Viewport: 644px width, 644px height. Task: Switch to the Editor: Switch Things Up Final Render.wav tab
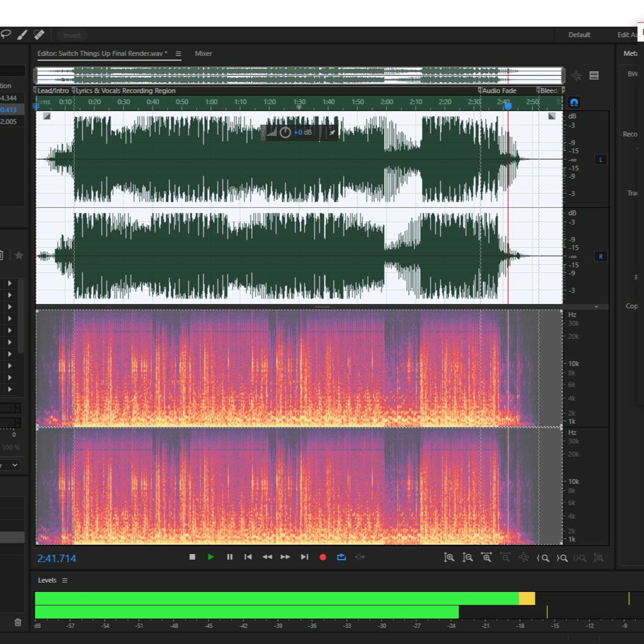(x=102, y=53)
